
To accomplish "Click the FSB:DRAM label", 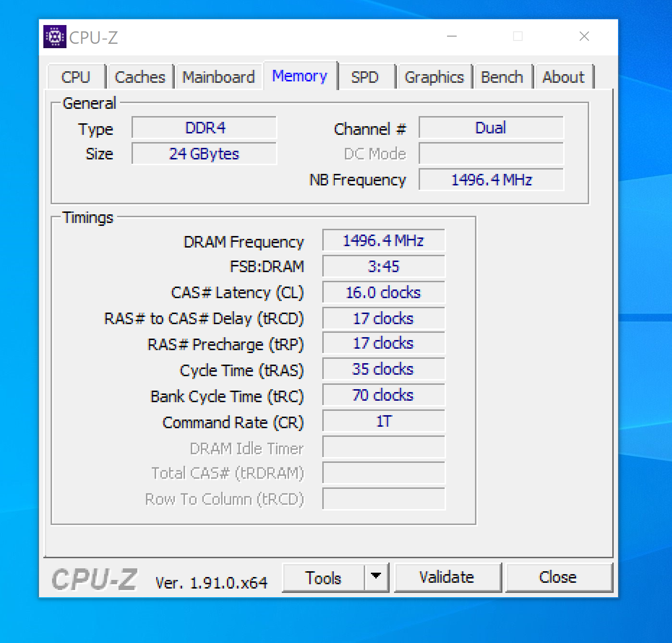I will coord(267,266).
